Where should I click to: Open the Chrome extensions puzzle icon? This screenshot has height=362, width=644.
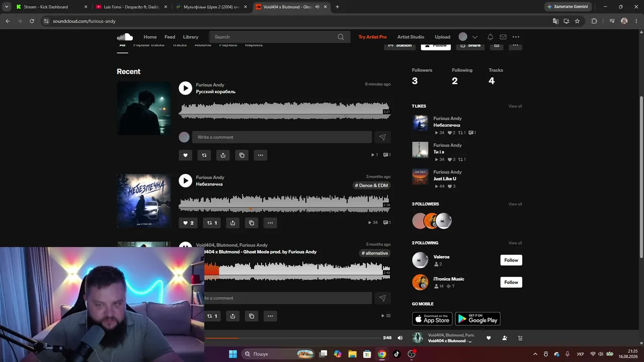coord(594,21)
